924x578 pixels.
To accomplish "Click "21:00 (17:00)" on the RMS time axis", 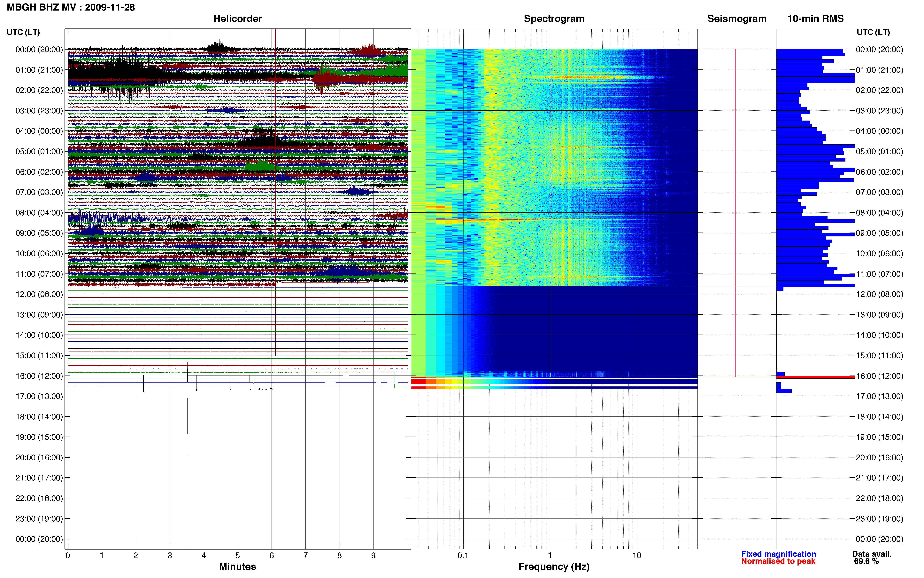I will [x=879, y=478].
